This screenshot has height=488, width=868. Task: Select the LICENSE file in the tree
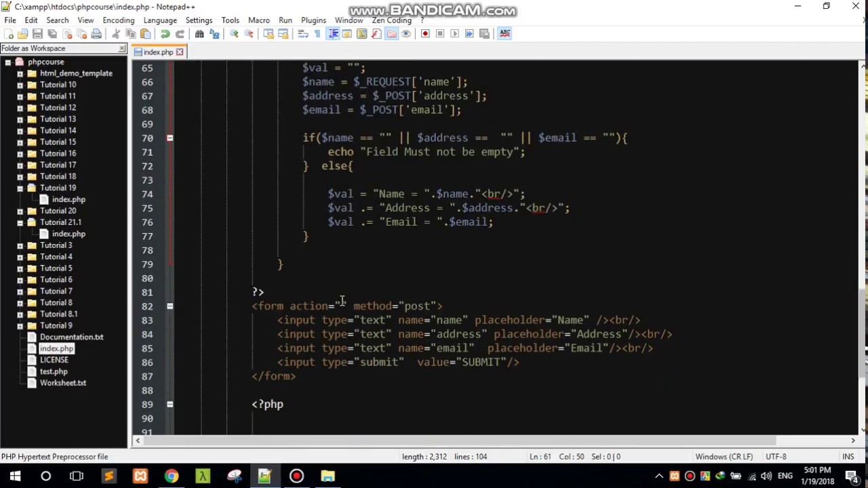54,360
